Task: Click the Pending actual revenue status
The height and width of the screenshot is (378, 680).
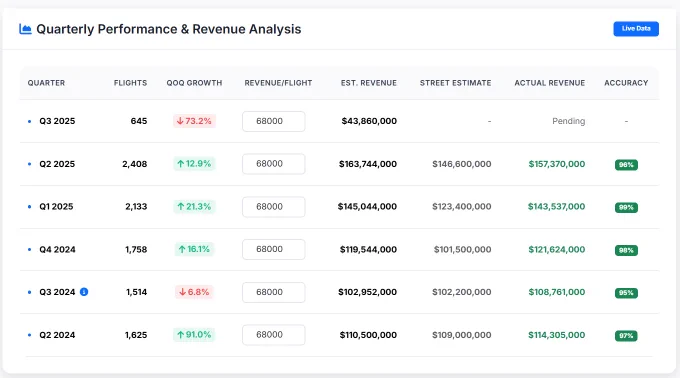Action: click(569, 121)
